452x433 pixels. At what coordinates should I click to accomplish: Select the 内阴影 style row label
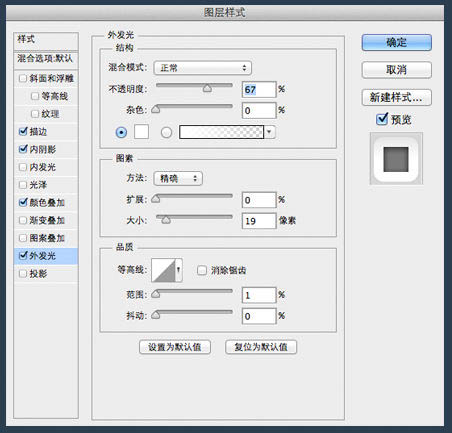42,149
